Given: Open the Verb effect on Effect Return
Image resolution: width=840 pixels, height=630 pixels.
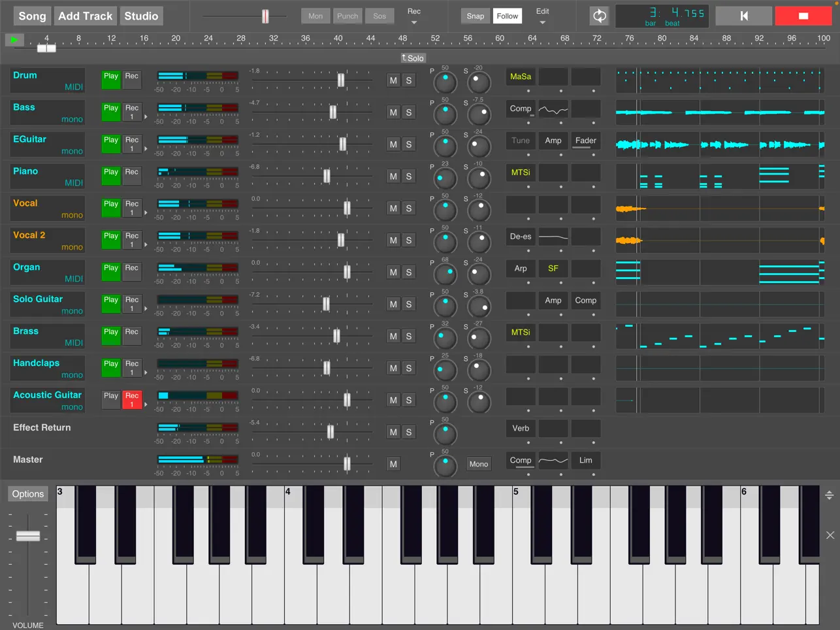Looking at the screenshot, I should [520, 428].
